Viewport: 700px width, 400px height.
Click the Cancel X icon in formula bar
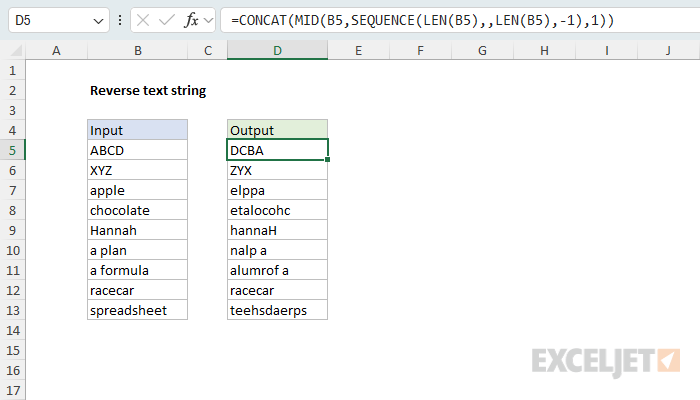tap(143, 20)
